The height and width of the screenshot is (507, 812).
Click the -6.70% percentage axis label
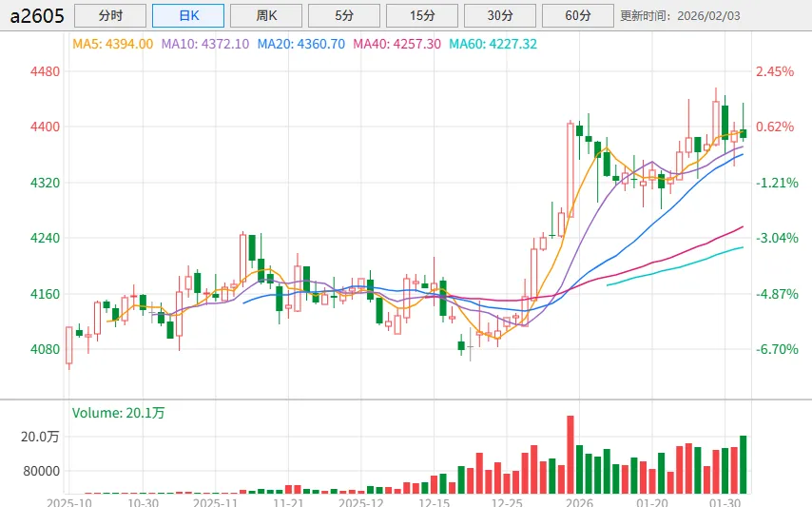point(777,349)
